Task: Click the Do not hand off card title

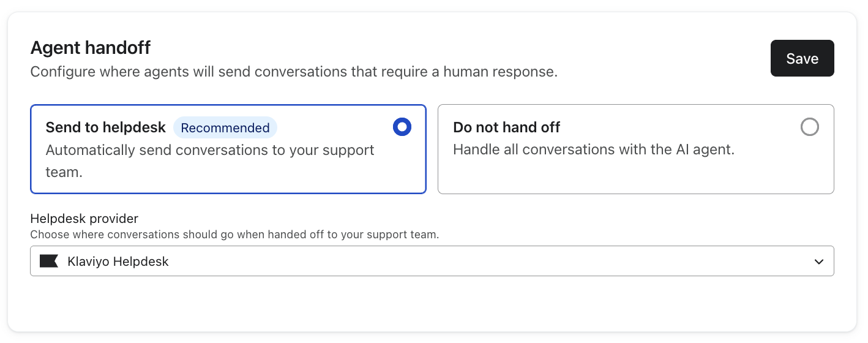Action: coord(506,127)
